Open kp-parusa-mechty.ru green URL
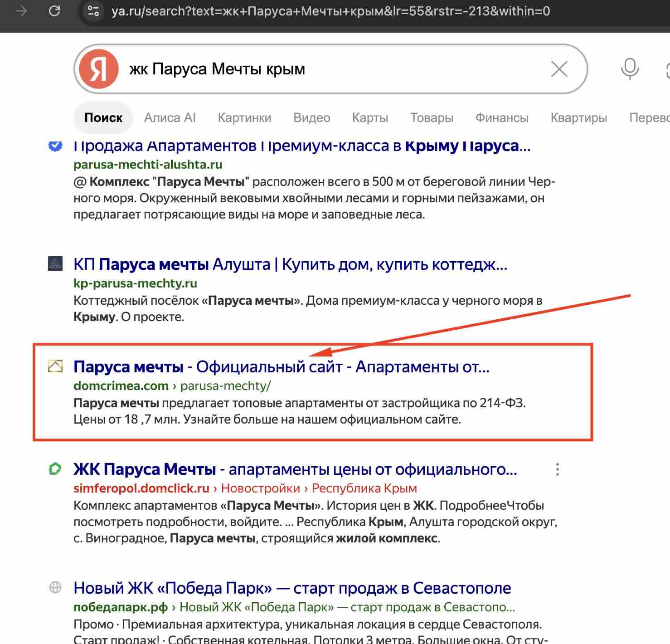The width and height of the screenshot is (670, 644). (135, 283)
